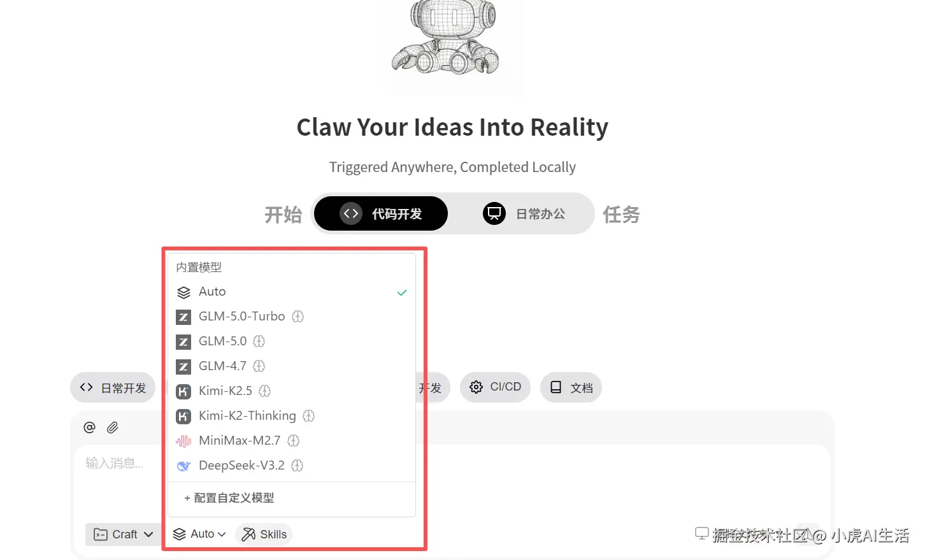Select the checked Auto model option

[x=291, y=292]
